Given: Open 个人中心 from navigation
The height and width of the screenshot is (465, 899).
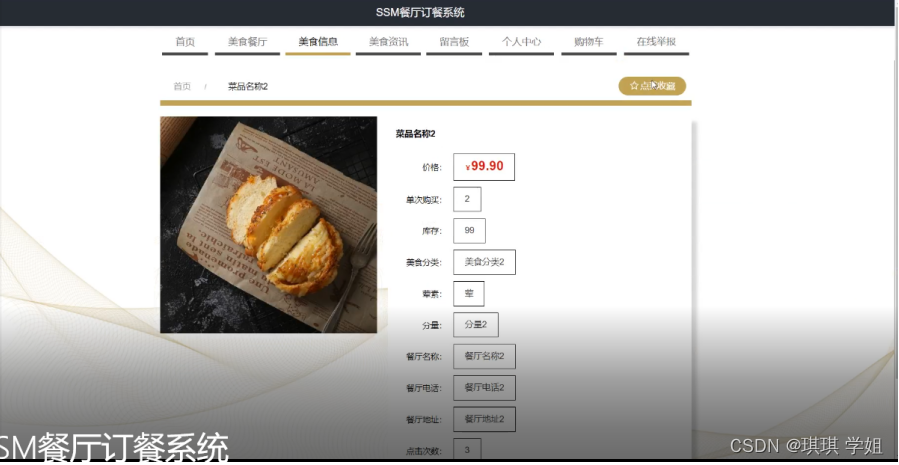Looking at the screenshot, I should (521, 42).
